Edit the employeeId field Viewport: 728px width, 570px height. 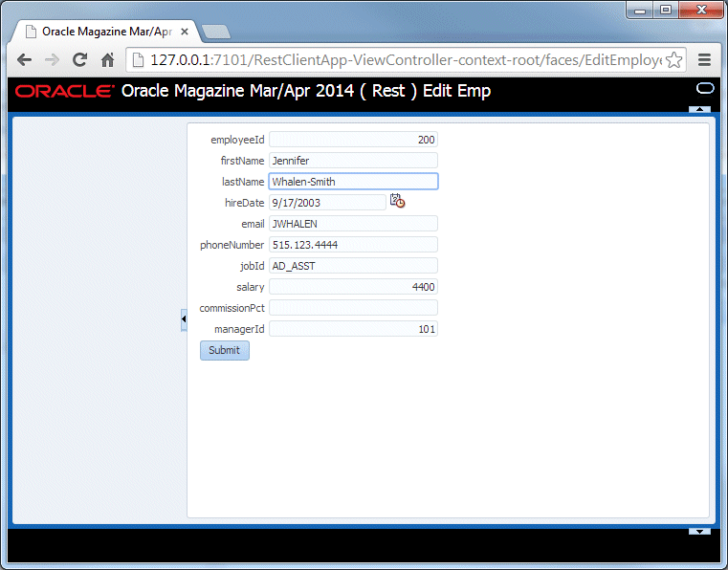353,140
